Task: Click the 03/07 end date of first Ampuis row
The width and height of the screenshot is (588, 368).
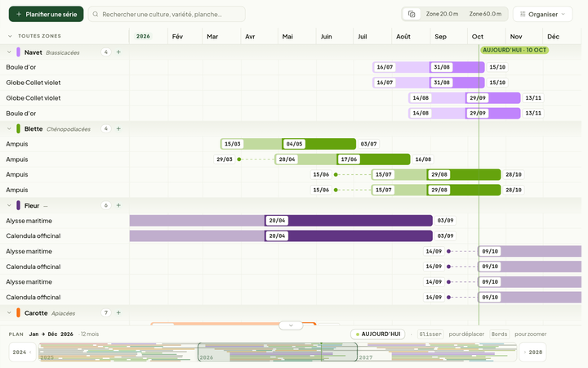Action: point(368,144)
